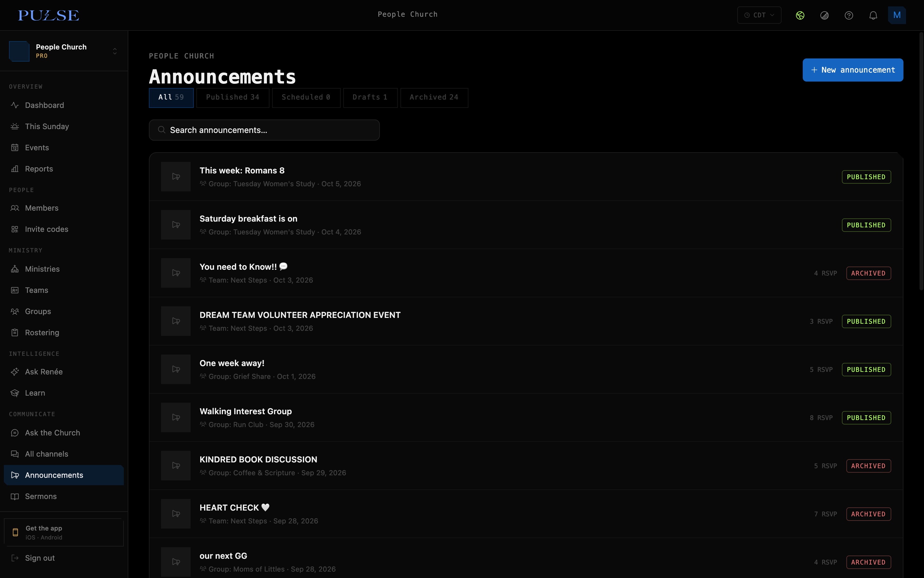The image size is (924, 578).
Task: Click the Search announcements field
Action: 264,130
